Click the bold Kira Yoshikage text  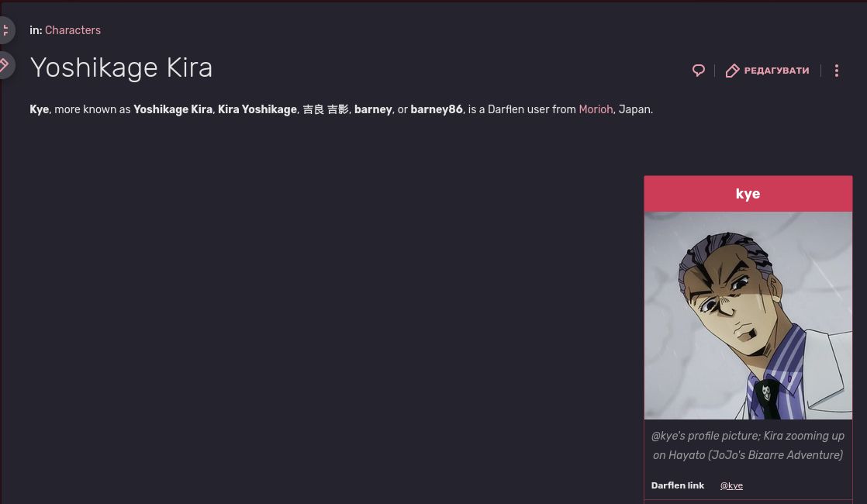click(x=257, y=109)
